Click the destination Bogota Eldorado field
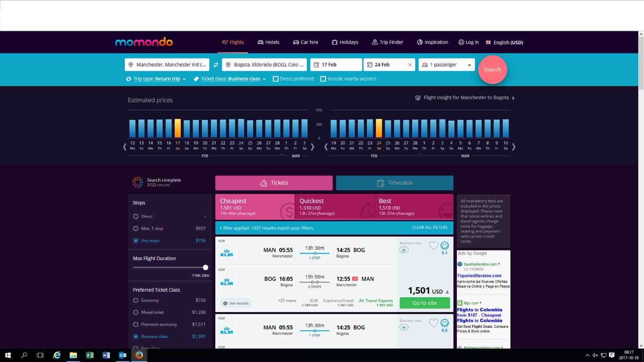This screenshot has width=644, height=362. coord(264,65)
